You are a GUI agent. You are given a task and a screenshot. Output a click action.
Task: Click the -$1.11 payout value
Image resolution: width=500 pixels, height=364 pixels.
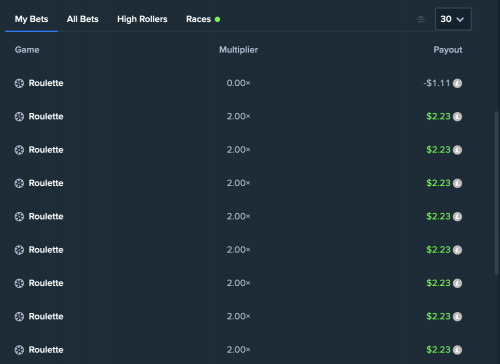[436, 83]
